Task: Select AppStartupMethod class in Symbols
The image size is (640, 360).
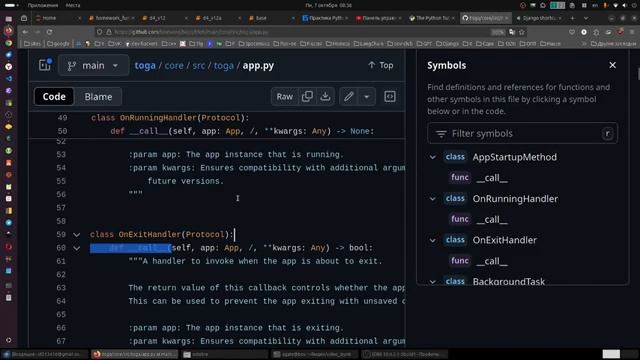Action: pos(514,157)
